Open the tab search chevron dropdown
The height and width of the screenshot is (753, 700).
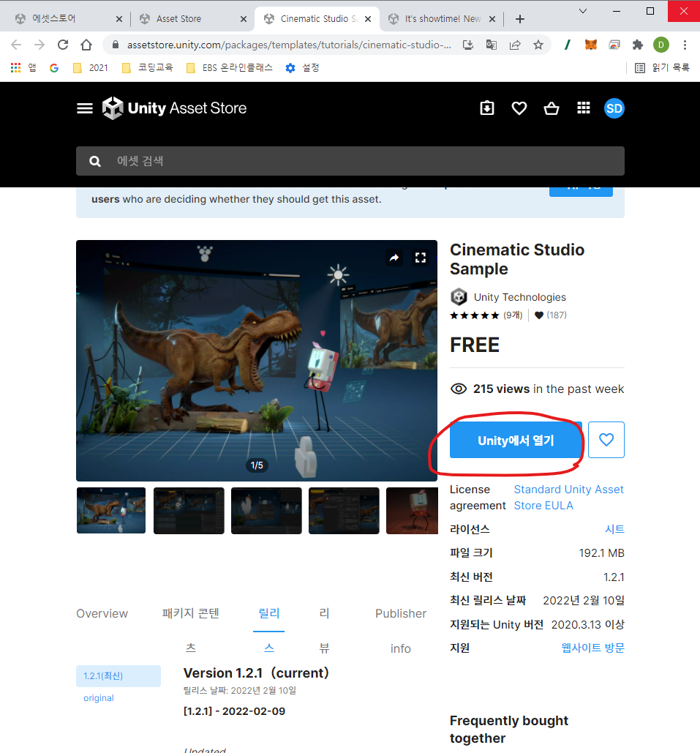[583, 11]
